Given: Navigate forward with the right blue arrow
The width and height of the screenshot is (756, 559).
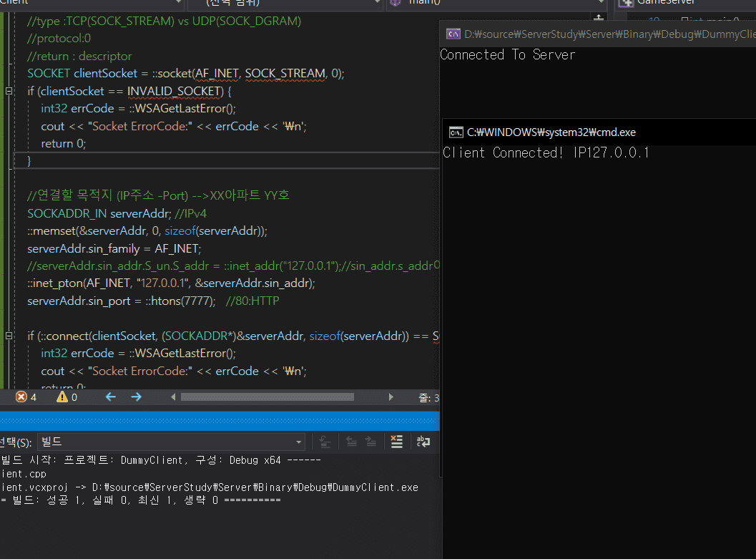Looking at the screenshot, I should [x=136, y=397].
